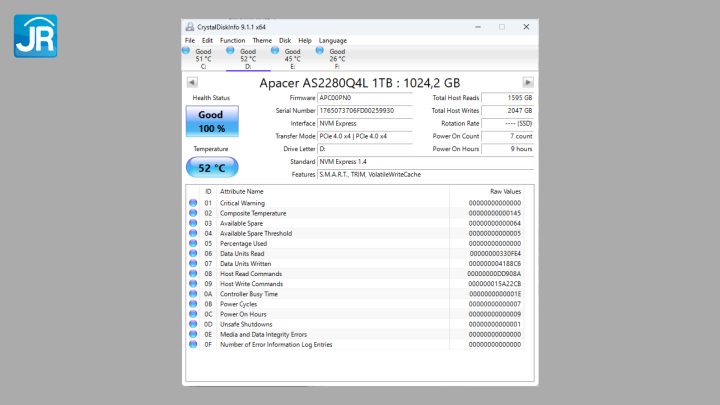Click the previous disk arrow
This screenshot has width=720, height=405.
coord(192,82)
